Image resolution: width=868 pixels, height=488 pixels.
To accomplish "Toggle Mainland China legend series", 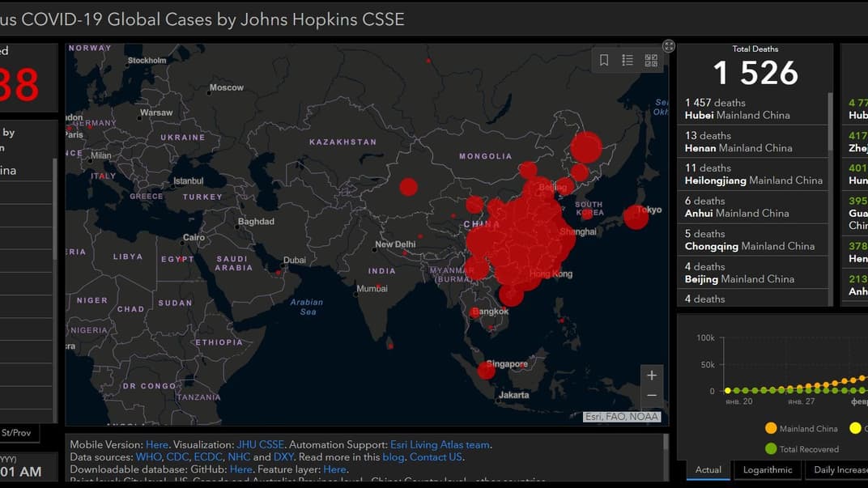I will [x=800, y=428].
